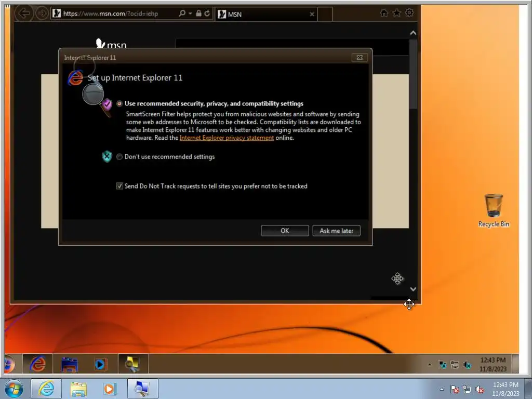The height and width of the screenshot is (399, 532).
Task: Click the Ask me later button
Action: [x=336, y=231]
